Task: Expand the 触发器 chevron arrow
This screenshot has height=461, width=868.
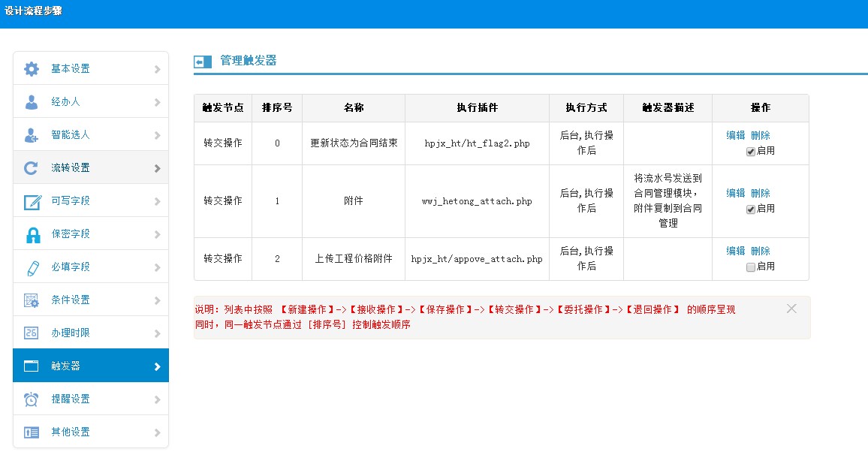Action: [x=157, y=366]
